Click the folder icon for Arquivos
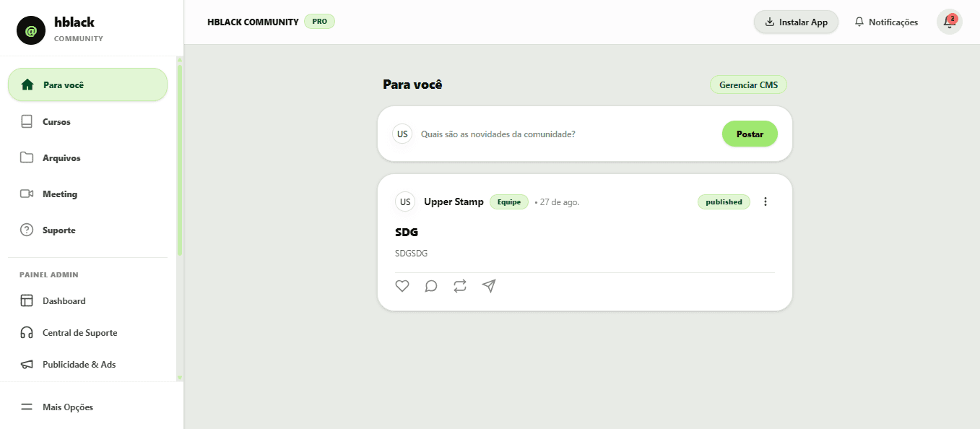The image size is (980, 429). (x=27, y=157)
